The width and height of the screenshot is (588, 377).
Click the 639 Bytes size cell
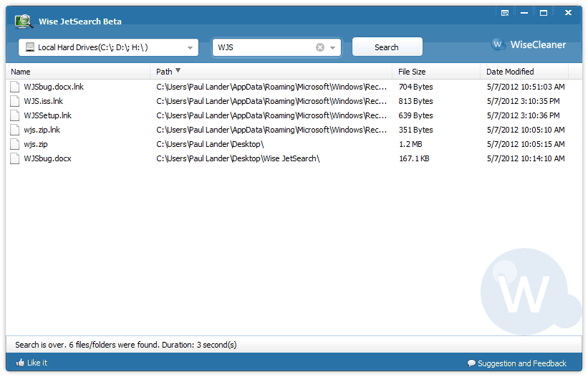pos(415,115)
